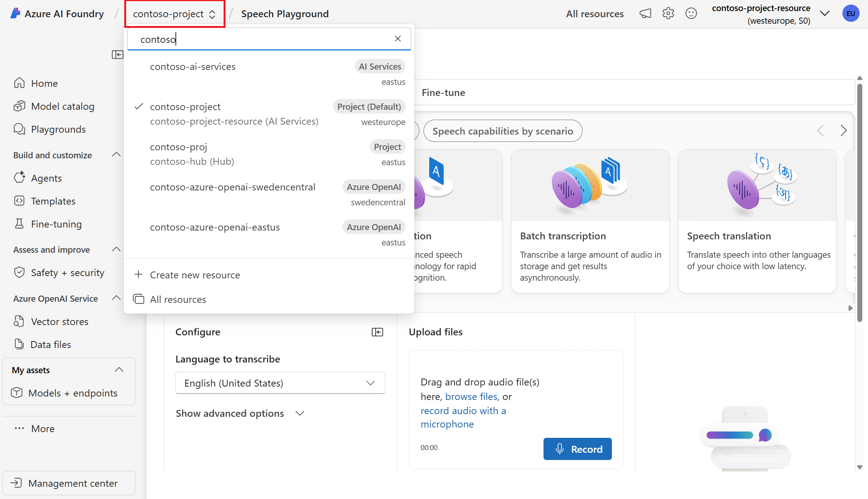Open EU user account avatar

click(x=851, y=14)
